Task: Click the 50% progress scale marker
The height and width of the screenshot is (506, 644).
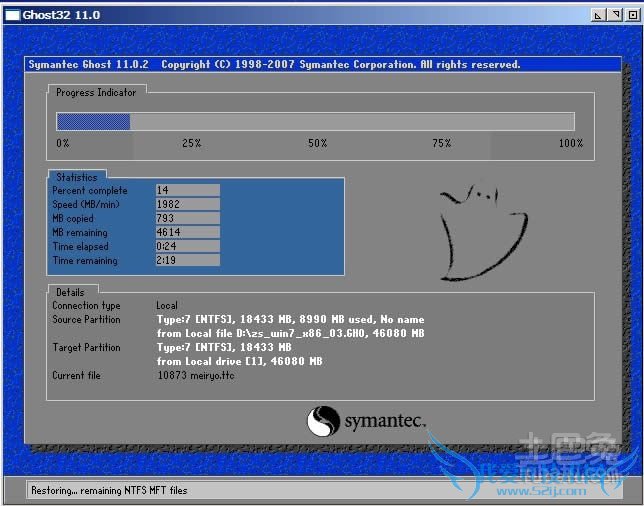Action: tap(317, 144)
